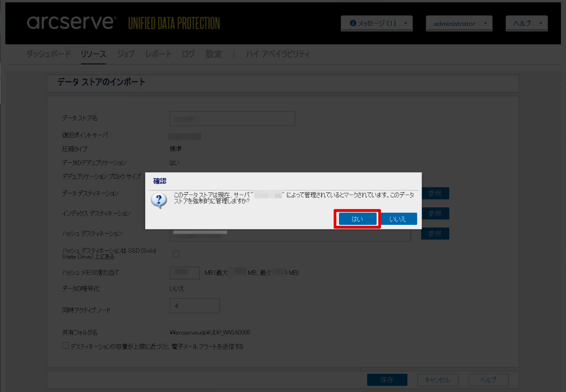Viewport: 566px width, 392px height.
Task: Go to the レポート tab
Action: tap(158, 54)
